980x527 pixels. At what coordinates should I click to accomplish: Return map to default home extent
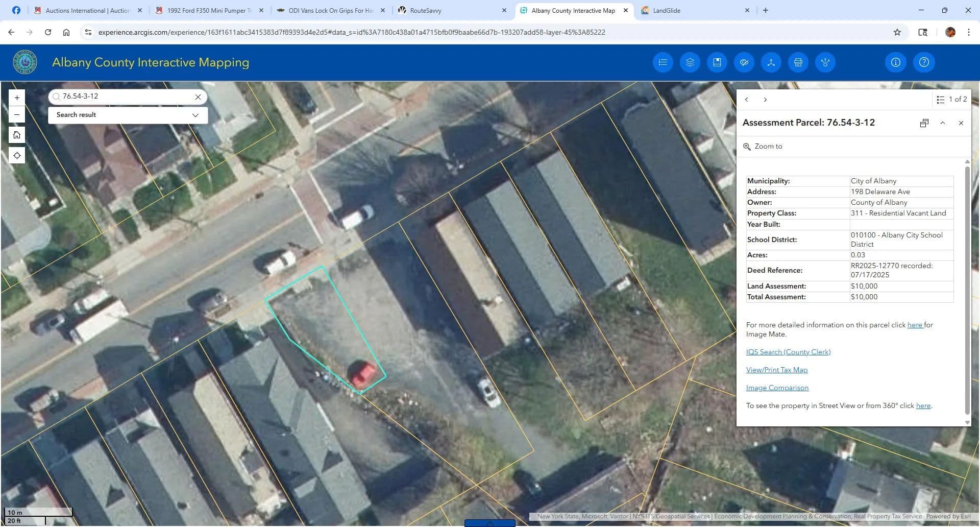(17, 135)
